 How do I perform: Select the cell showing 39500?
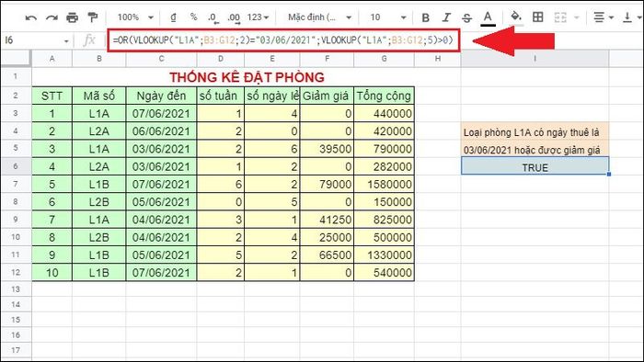point(327,149)
